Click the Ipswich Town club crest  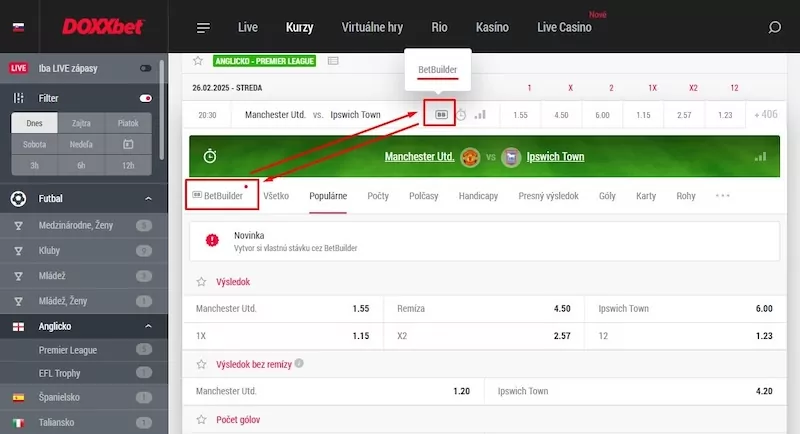(x=511, y=157)
